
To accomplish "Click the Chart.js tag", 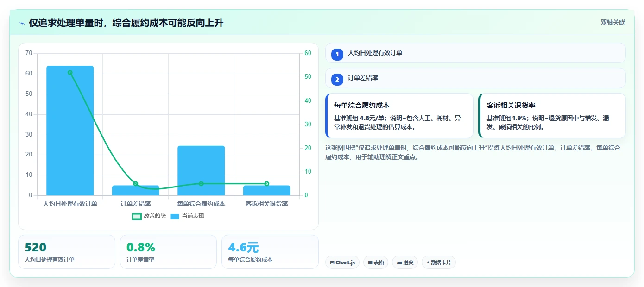I will 342,262.
